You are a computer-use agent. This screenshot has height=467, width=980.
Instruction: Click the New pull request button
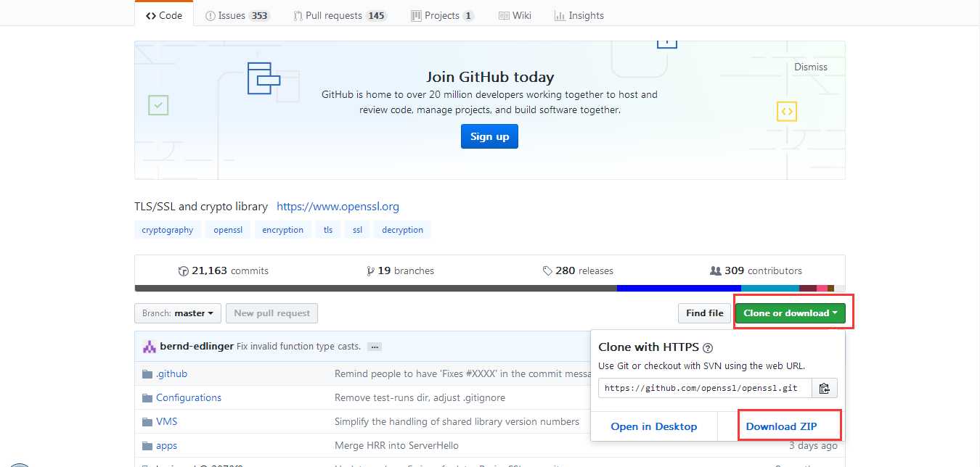point(271,313)
